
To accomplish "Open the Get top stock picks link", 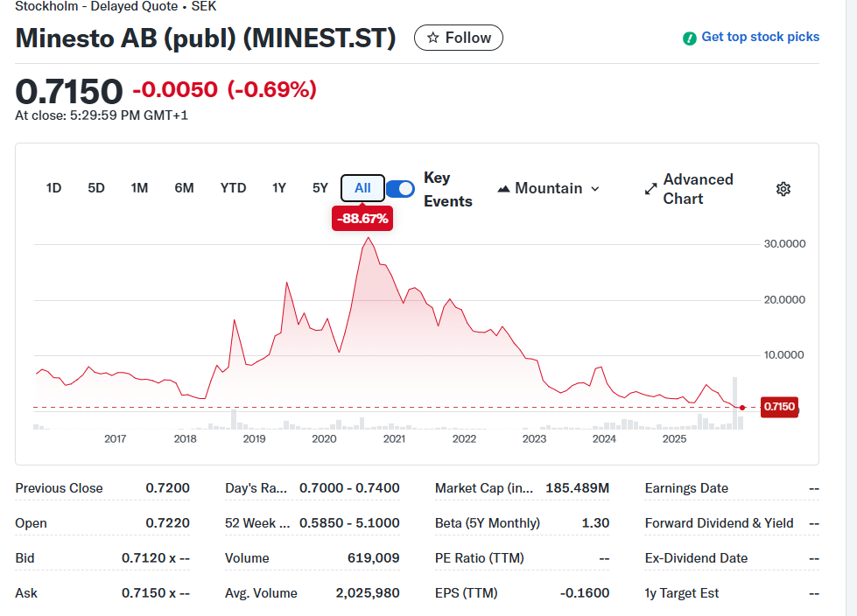I will click(x=760, y=37).
